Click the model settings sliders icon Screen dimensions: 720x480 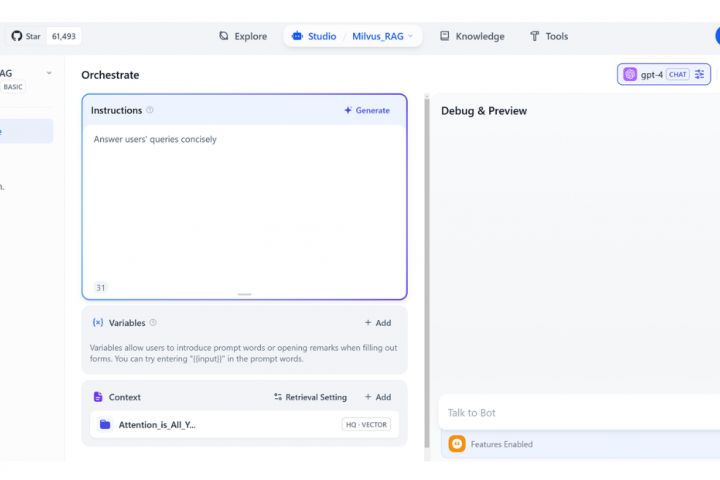700,74
